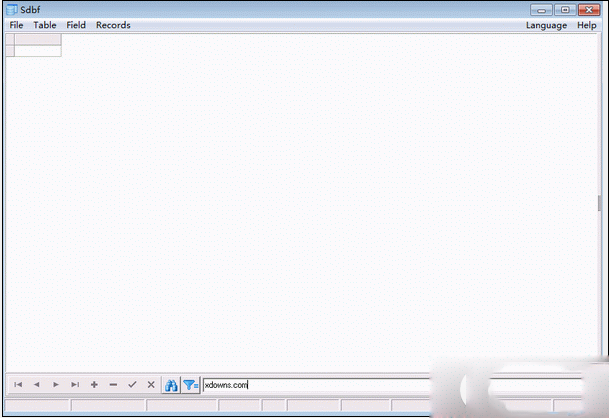Viewport: 609px width, 418px height.
Task: Cancel edit with the X icon
Action: point(151,384)
